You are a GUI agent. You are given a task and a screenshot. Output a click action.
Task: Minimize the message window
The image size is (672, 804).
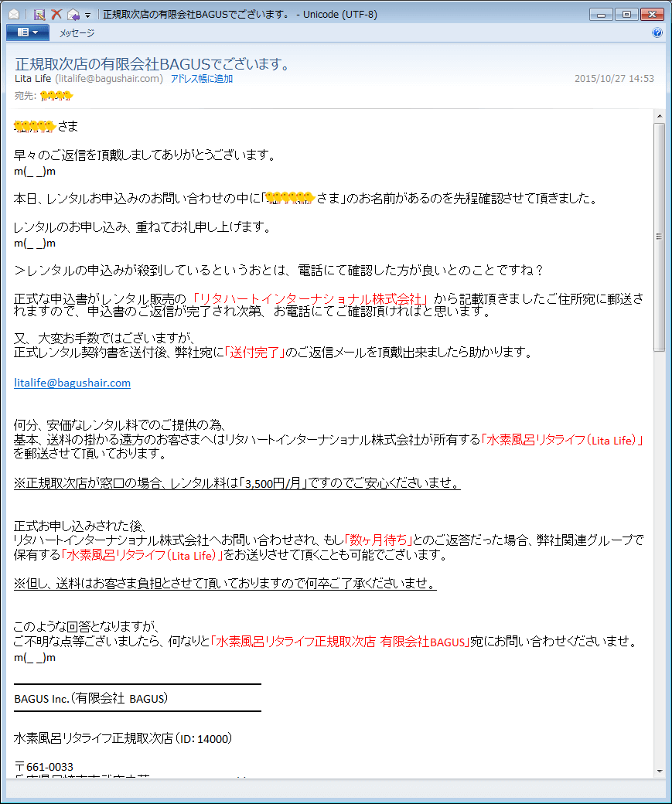pyautogui.click(x=601, y=15)
